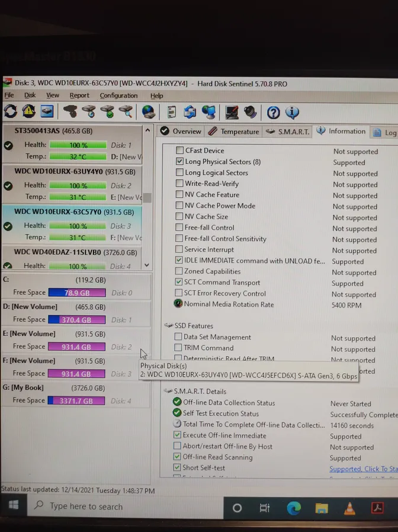The image size is (398, 532).
Task: Select the WDC WD10EURX-63UY4Y0 disk entry
Action: (x=72, y=184)
